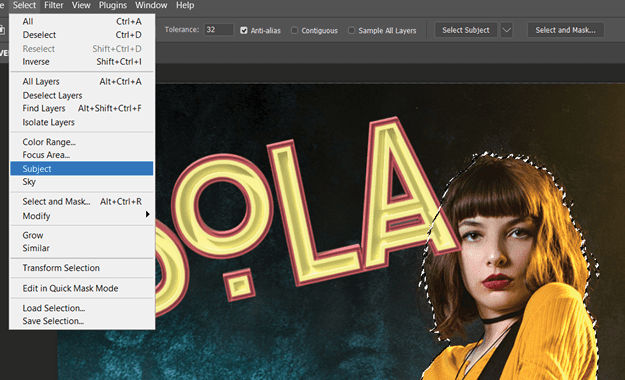Choose All Layers menu entry

(82, 82)
